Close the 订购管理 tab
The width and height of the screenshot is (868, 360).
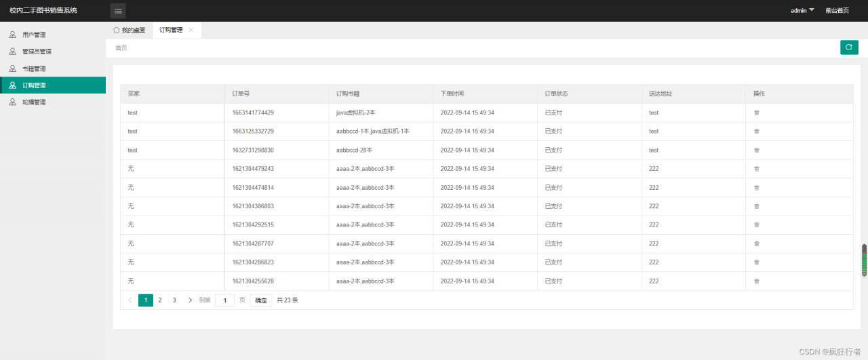click(191, 30)
